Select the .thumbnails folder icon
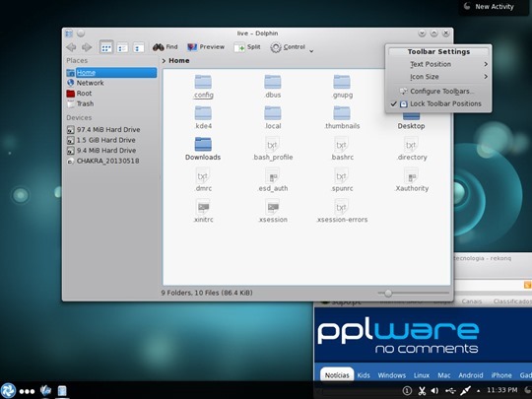The width and height of the screenshot is (532, 399). (x=342, y=113)
